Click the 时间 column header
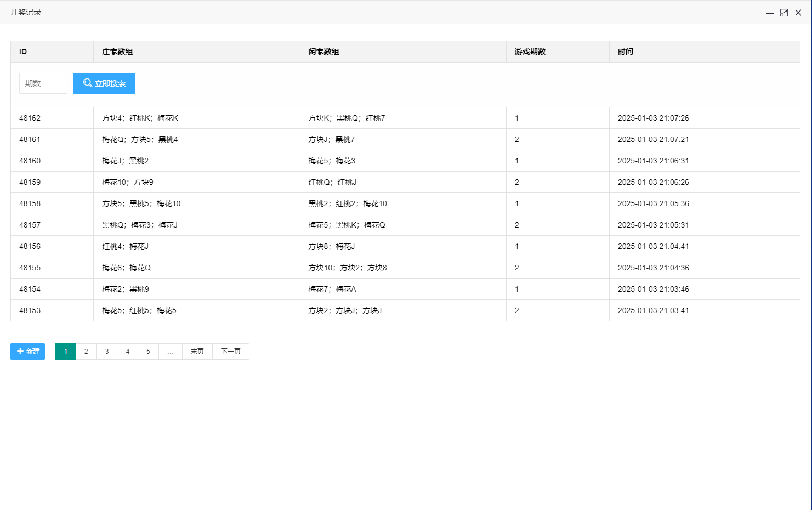The width and height of the screenshot is (812, 510). tap(626, 52)
